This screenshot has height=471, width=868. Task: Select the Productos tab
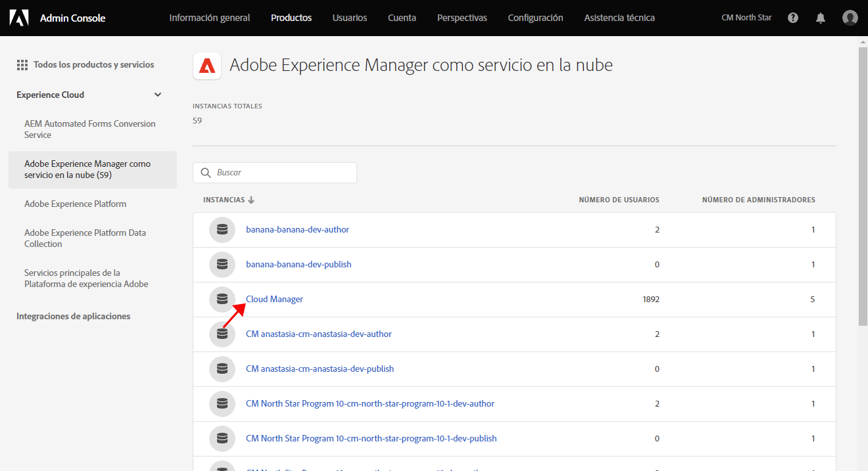(x=291, y=18)
